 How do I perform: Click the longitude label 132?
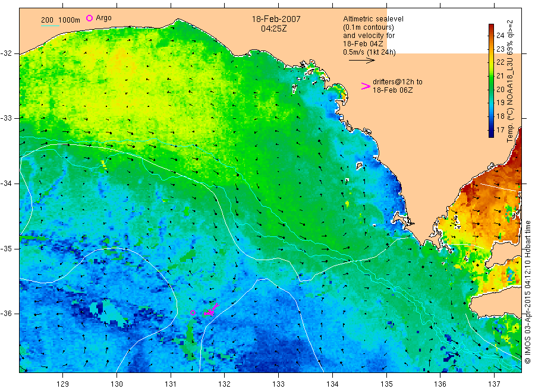click(225, 384)
